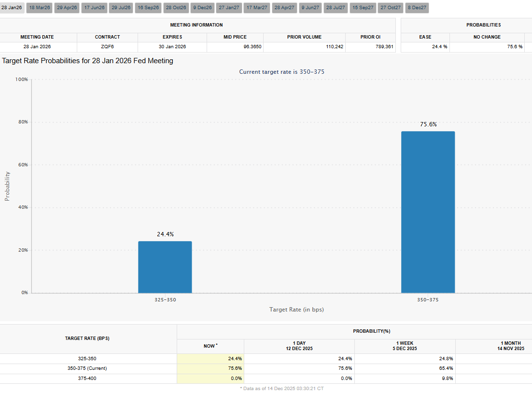Click the 110,242 prior volume value
This screenshot has height=393, width=532.
[335, 47]
